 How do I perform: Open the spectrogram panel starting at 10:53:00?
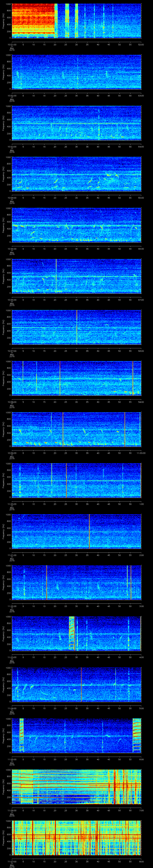coord(76,123)
